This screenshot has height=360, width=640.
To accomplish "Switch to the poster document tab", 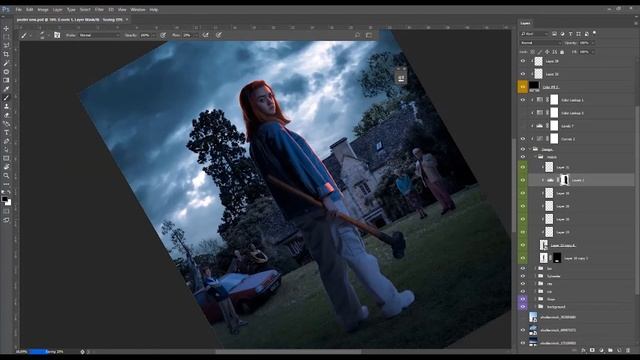I will tap(72, 20).
